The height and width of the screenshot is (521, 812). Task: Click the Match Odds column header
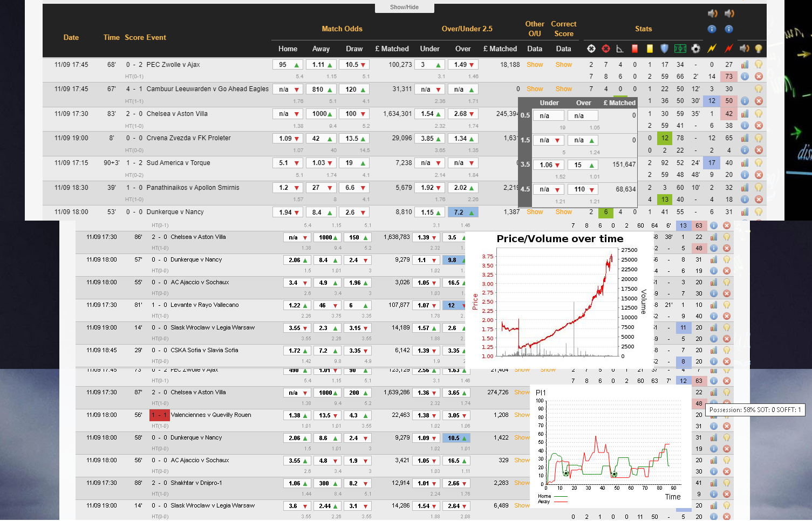(x=342, y=29)
